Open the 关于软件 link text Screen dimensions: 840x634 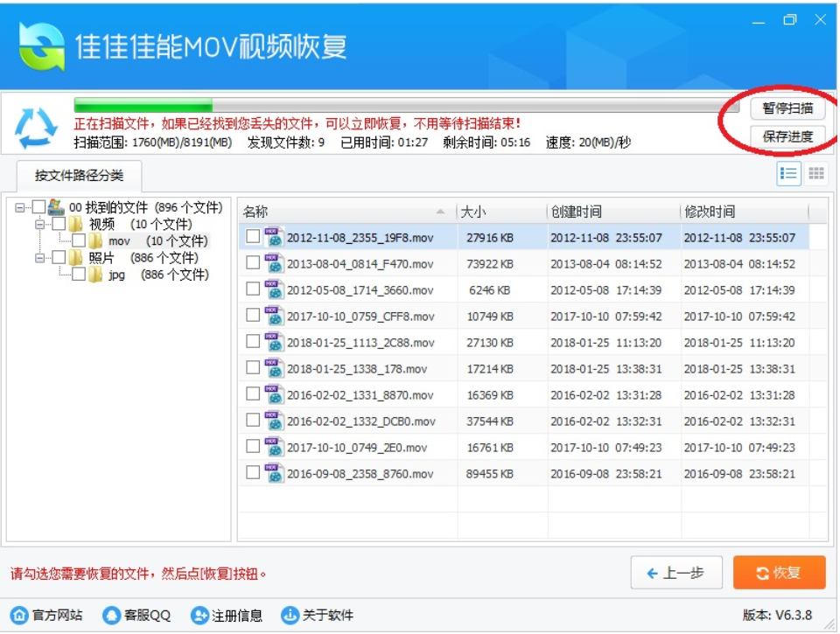point(327,616)
